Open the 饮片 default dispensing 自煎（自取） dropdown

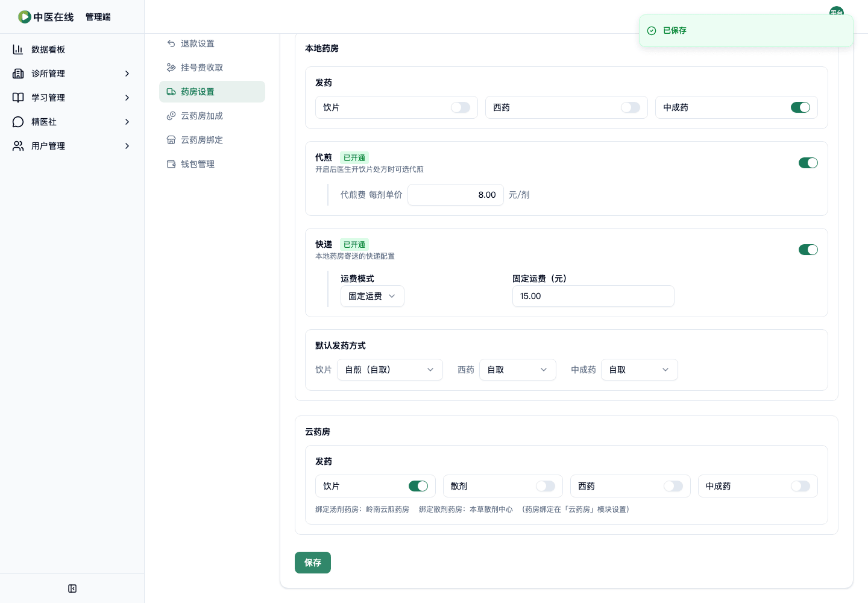(x=390, y=370)
